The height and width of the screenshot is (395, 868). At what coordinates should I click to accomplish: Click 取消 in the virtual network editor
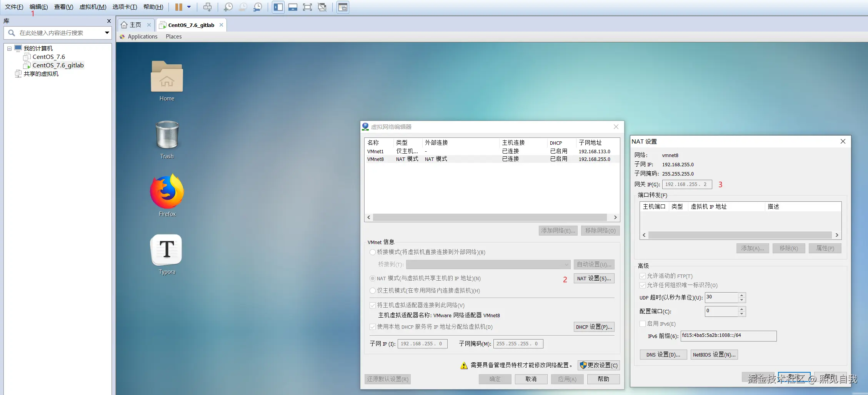coord(531,379)
